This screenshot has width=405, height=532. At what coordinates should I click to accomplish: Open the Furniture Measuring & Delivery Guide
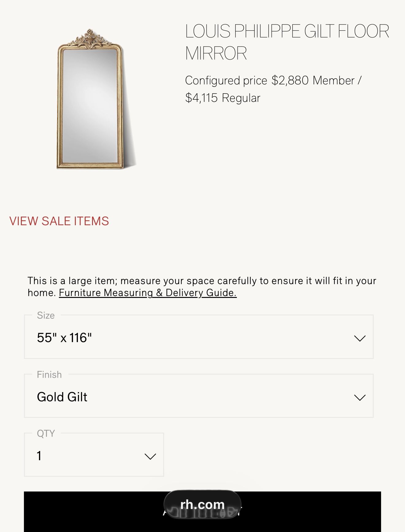pyautogui.click(x=148, y=293)
